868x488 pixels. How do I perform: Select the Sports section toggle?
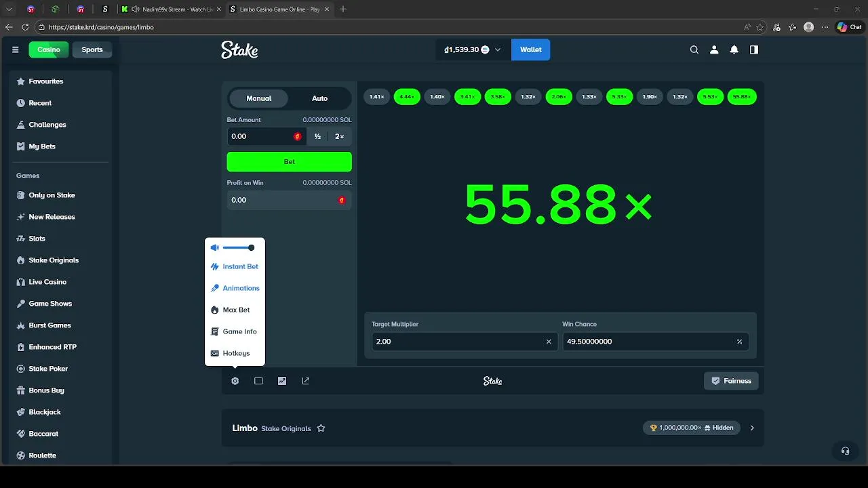[92, 49]
